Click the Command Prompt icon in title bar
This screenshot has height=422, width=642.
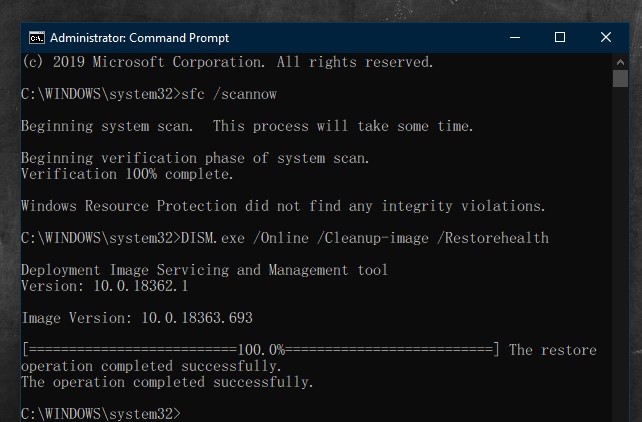click(37, 38)
